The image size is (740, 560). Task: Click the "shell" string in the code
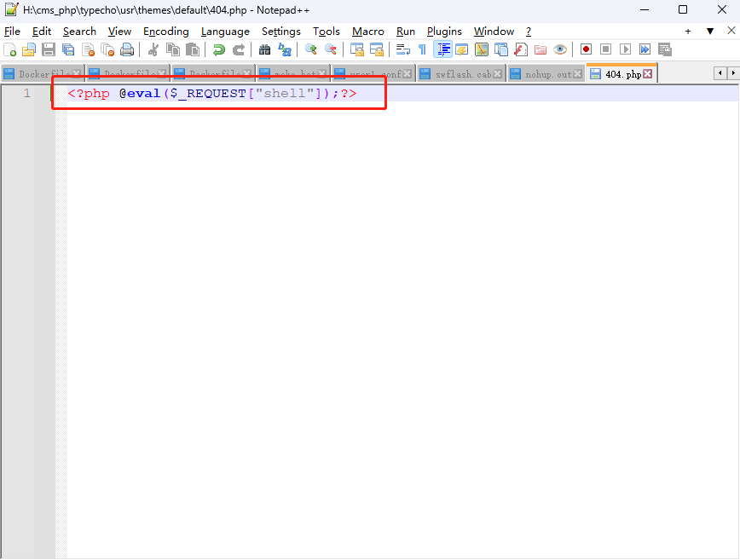click(x=285, y=94)
